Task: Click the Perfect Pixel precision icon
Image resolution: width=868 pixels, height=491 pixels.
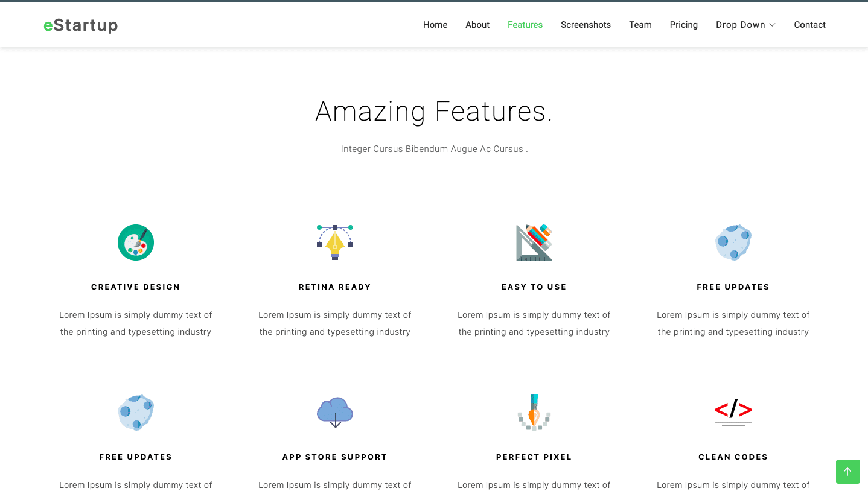Action: 534,412
